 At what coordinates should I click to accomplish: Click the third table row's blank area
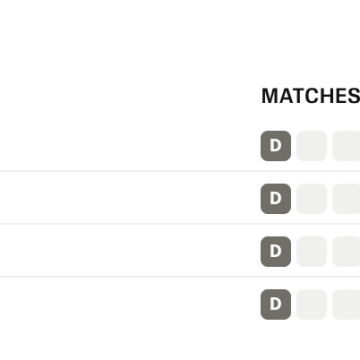click(130, 252)
